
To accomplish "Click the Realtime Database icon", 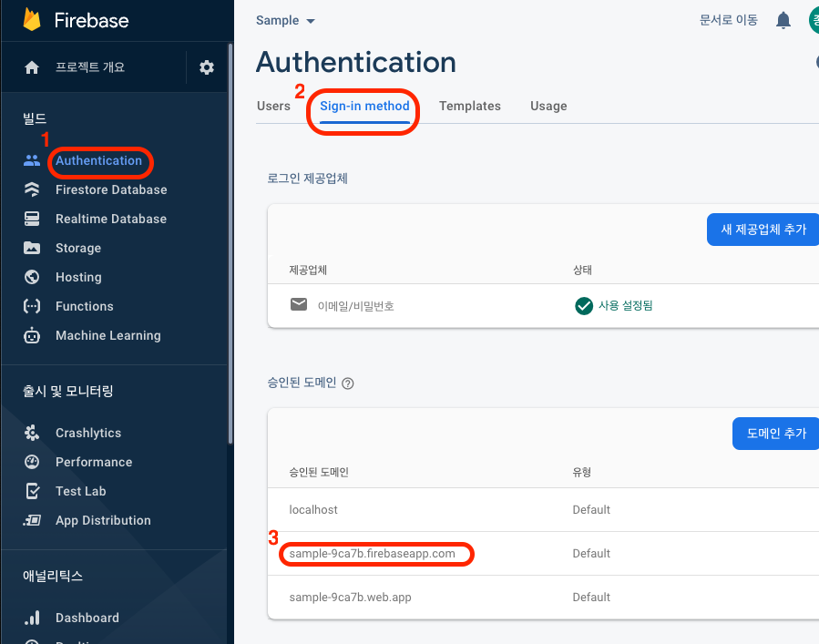I will pos(32,219).
